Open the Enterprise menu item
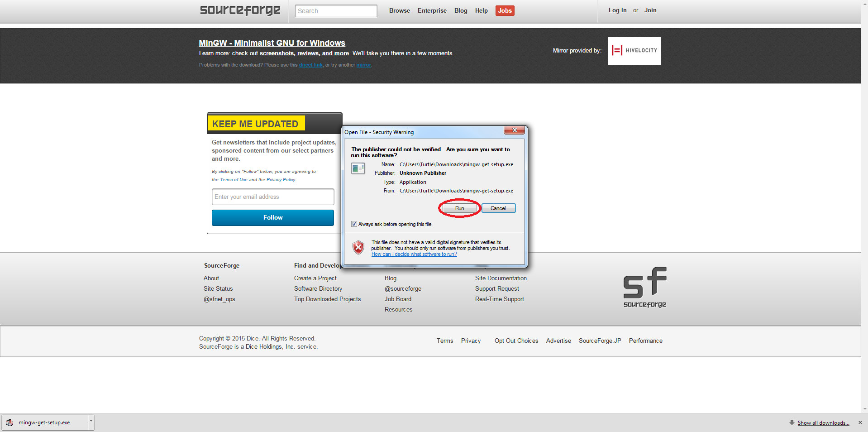Viewport: 868px width, 432px height. click(432, 10)
